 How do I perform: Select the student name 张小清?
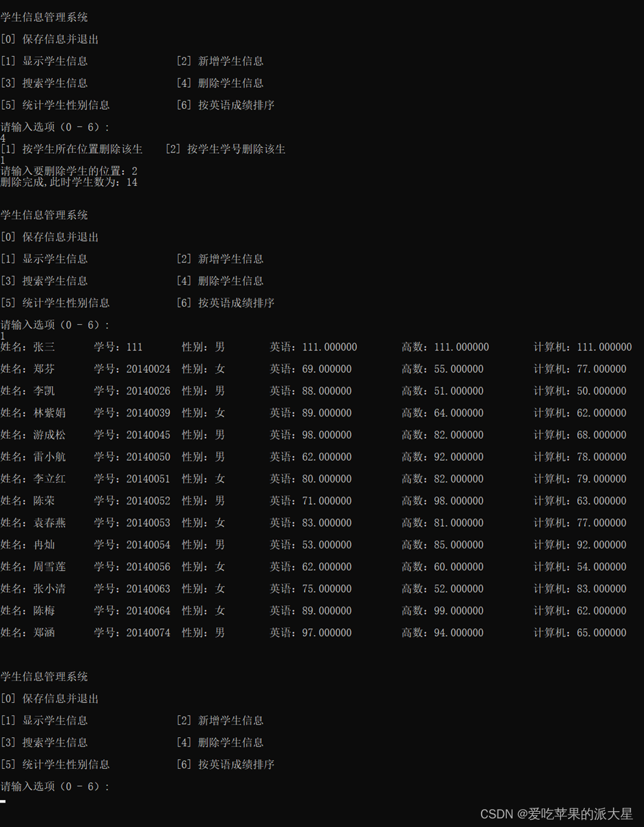click(x=49, y=589)
